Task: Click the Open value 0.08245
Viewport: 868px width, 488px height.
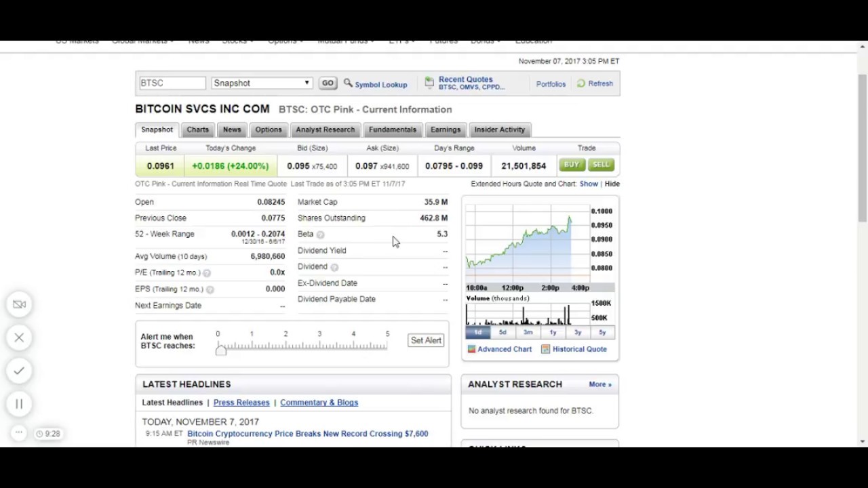Action: click(x=271, y=202)
